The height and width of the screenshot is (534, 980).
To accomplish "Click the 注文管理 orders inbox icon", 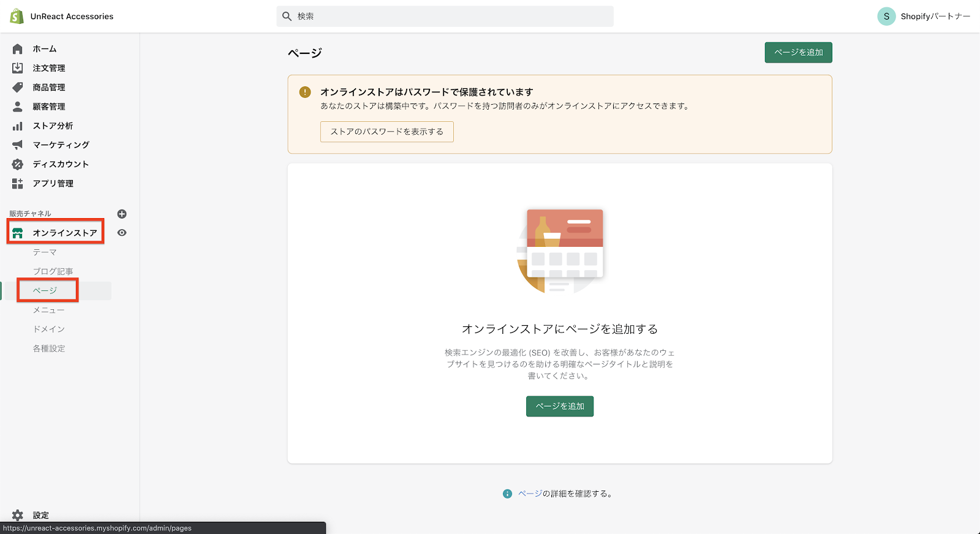I will click(18, 68).
